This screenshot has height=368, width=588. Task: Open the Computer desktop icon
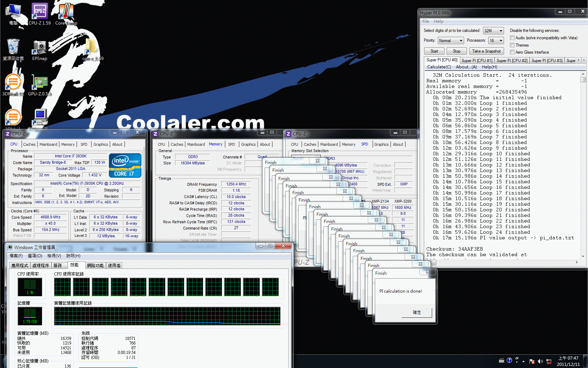coord(13,14)
